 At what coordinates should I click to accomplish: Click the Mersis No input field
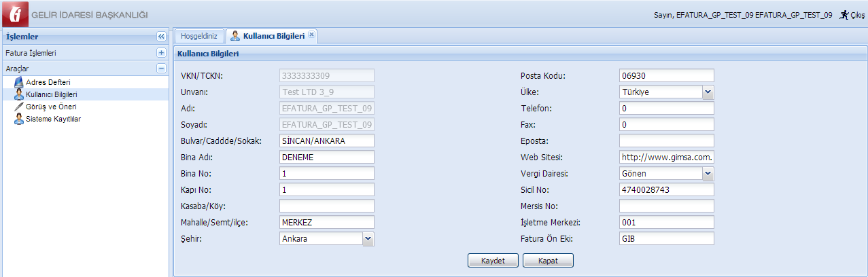coord(666,206)
